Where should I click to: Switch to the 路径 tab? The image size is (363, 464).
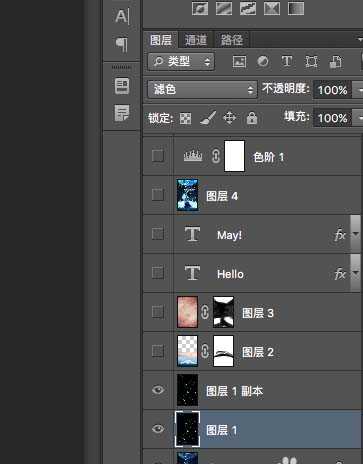click(232, 40)
